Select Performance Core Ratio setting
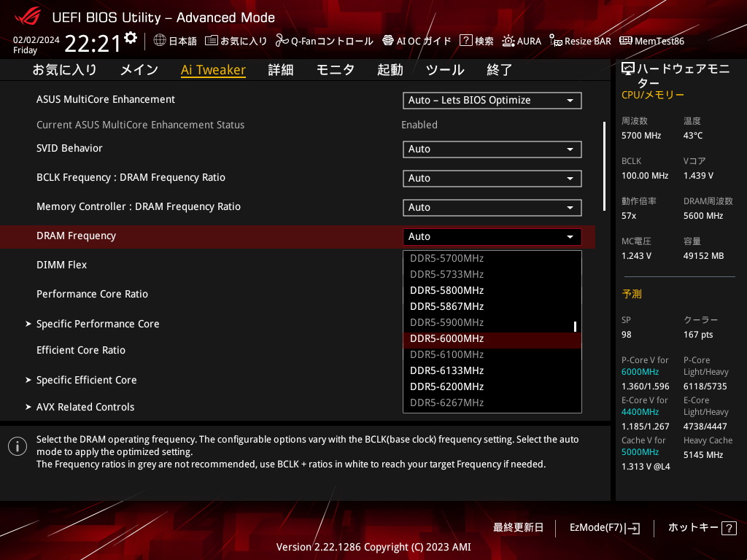The image size is (747, 560). (x=92, y=294)
